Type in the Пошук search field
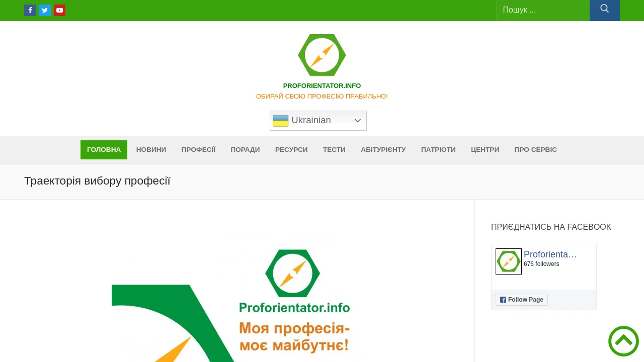 tap(542, 10)
